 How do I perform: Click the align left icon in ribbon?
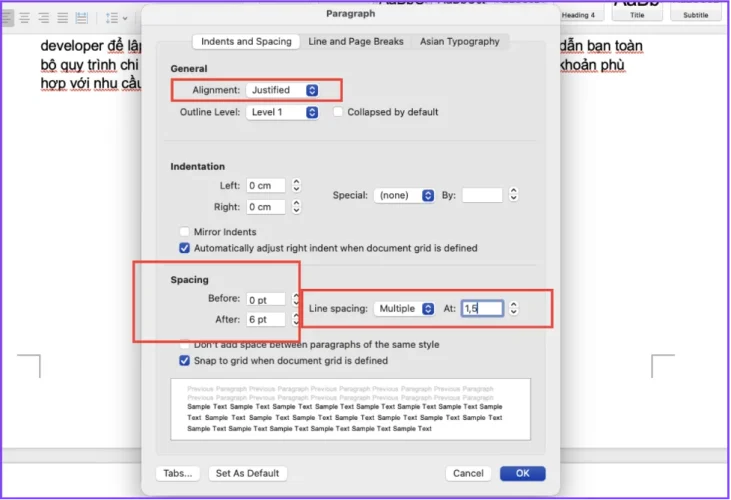(x=5, y=18)
